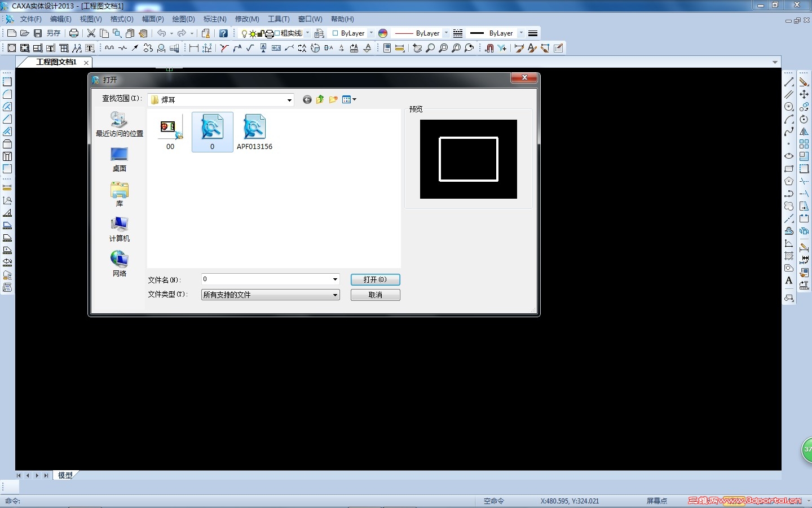
Task: Select the Move (four arrows) tool
Action: (804, 94)
